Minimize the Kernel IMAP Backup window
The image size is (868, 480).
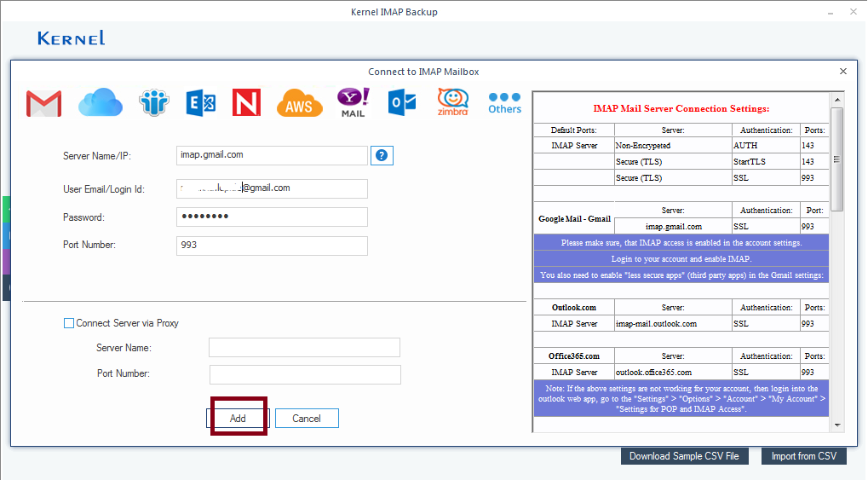pos(831,12)
